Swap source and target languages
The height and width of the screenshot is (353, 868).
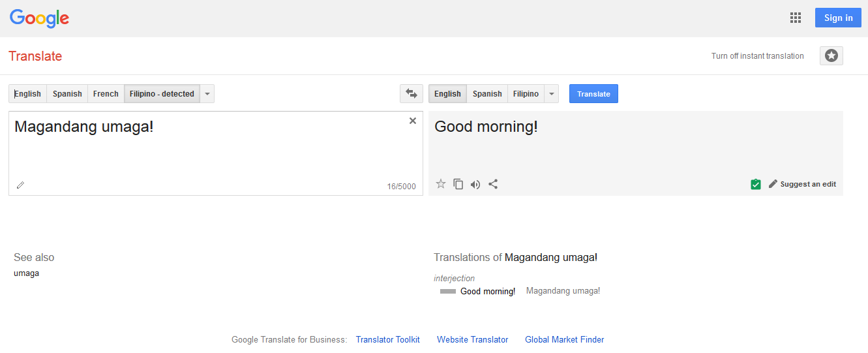(412, 94)
